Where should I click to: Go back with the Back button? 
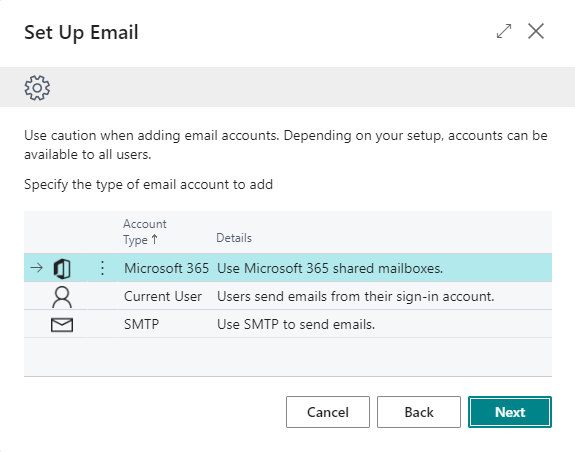(x=419, y=412)
